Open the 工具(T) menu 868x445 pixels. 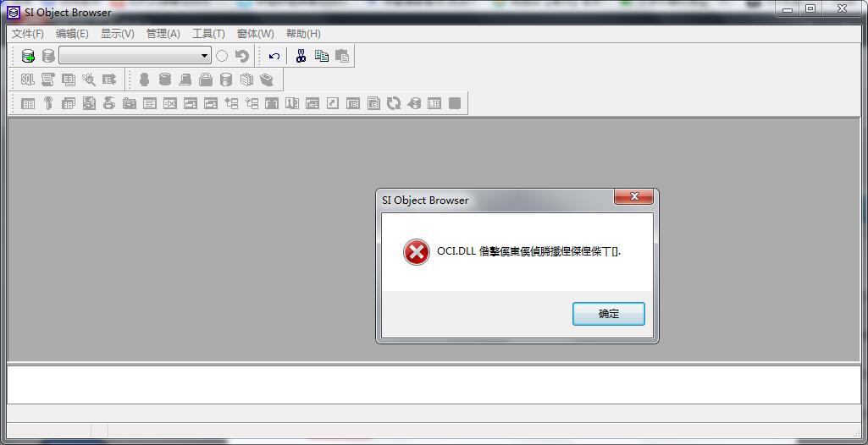pyautogui.click(x=208, y=34)
